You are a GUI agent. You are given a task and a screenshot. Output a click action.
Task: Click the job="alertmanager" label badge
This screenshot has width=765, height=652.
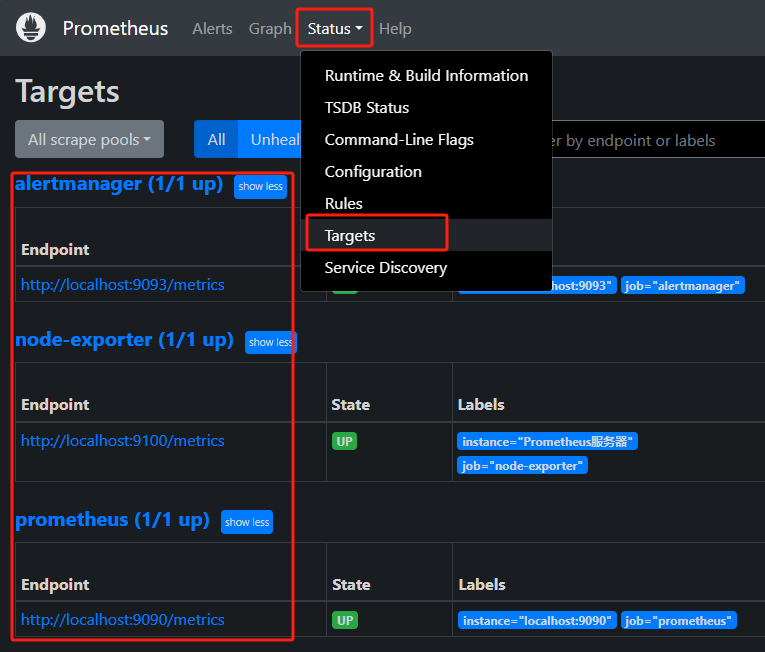pyautogui.click(x=683, y=285)
